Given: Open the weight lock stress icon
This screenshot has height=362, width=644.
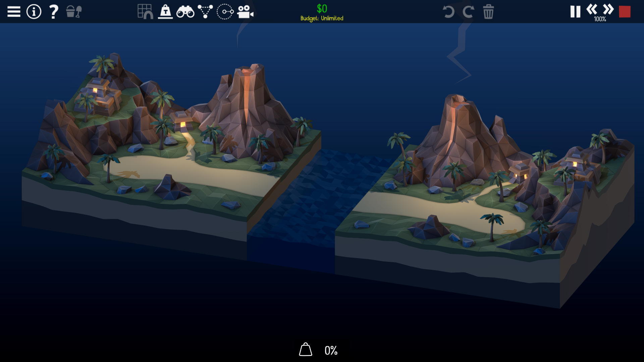Looking at the screenshot, I should click(165, 12).
